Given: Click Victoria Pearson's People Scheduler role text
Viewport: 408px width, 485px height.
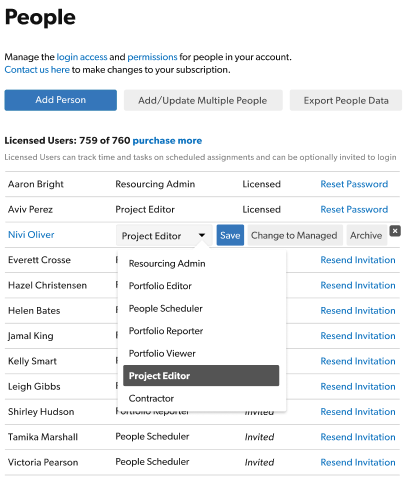Looking at the screenshot, I should click(152, 462).
